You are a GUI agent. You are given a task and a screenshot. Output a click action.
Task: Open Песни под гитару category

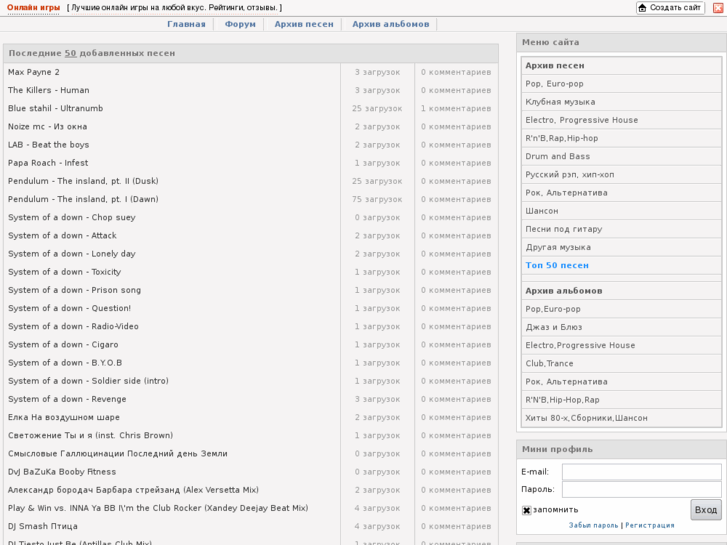pyautogui.click(x=563, y=229)
